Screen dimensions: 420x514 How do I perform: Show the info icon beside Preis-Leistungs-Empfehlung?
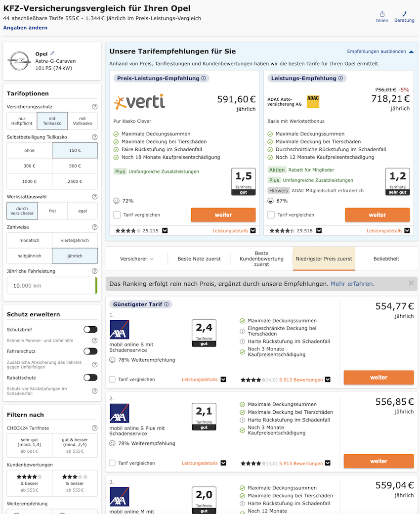[204, 79]
